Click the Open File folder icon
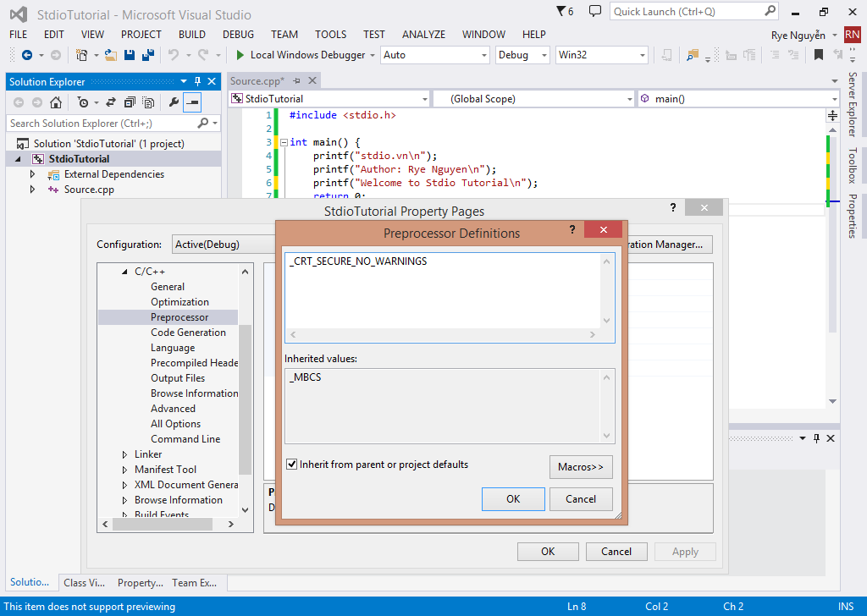 (111, 55)
